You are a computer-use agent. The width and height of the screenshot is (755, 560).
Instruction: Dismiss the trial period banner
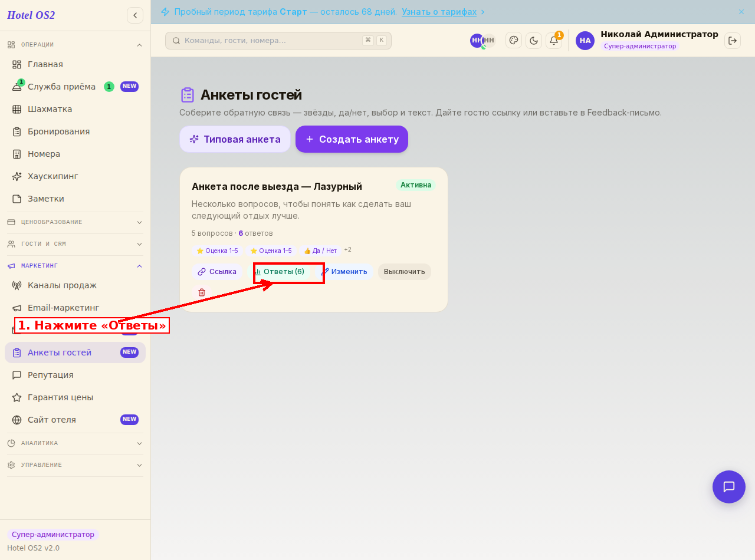coord(741,12)
